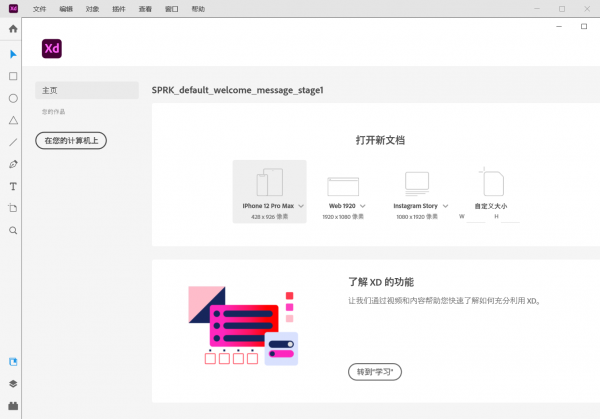Image resolution: width=600 pixels, height=419 pixels.
Task: Click the custom size W input field
Action: pyautogui.click(x=476, y=216)
